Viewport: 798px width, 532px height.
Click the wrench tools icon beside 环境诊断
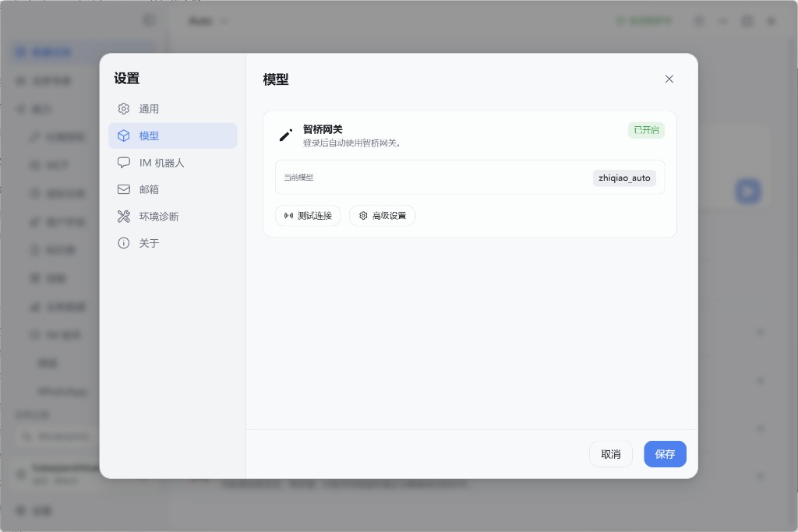click(x=124, y=217)
